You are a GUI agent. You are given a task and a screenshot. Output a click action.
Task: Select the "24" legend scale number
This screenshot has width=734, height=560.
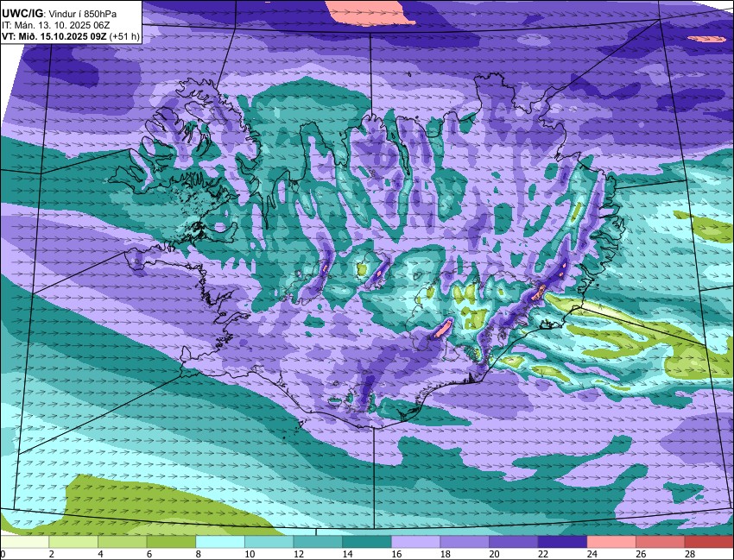pyautogui.click(x=592, y=554)
